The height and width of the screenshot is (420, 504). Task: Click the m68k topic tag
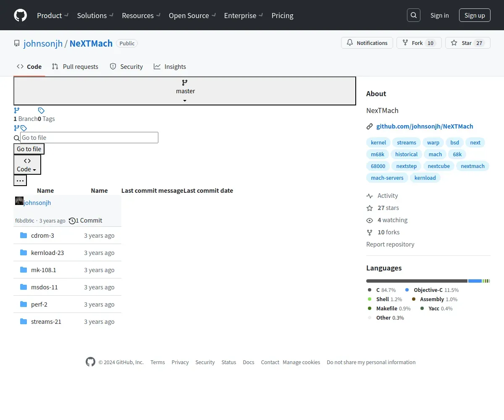[x=378, y=154]
